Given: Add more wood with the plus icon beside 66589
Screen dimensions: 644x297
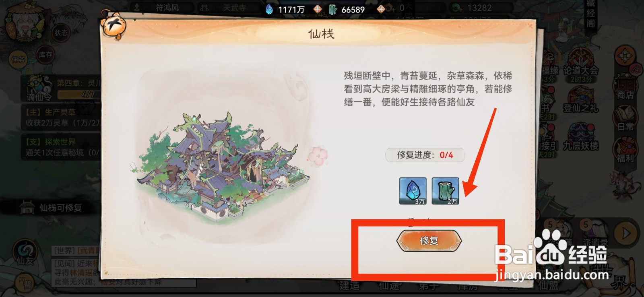Looking at the screenshot, I should coord(381,9).
